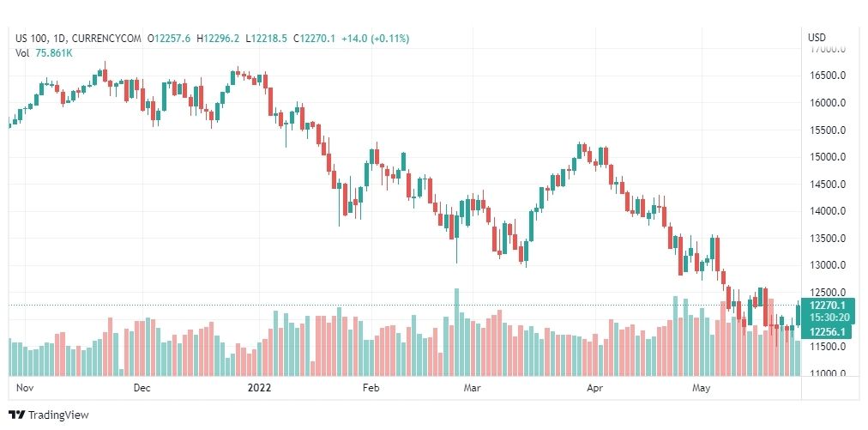Click the Mar time axis label

click(473, 387)
